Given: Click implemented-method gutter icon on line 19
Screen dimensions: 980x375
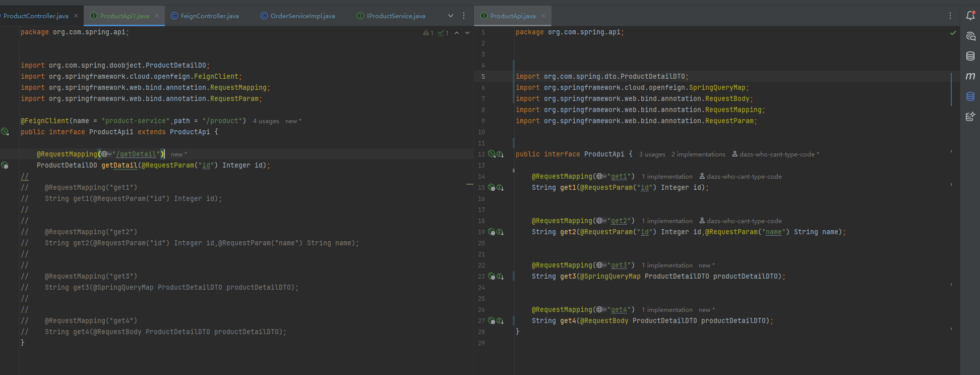Looking at the screenshot, I should [500, 232].
